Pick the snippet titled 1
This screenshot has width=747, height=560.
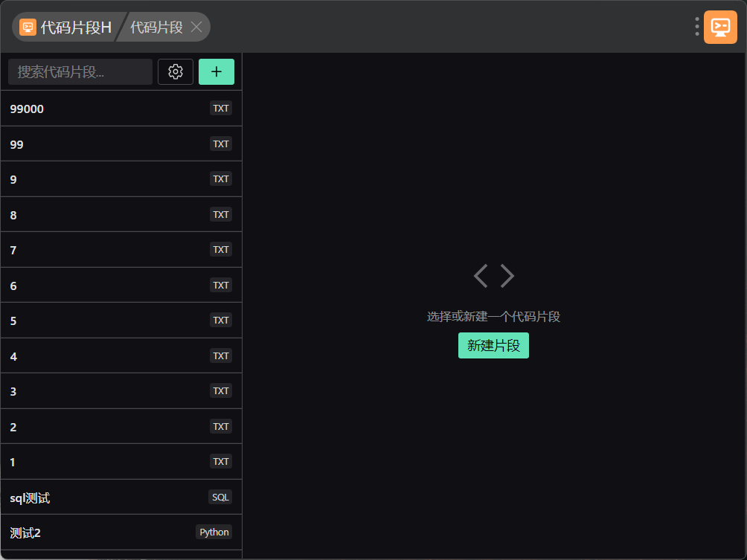[x=121, y=461]
